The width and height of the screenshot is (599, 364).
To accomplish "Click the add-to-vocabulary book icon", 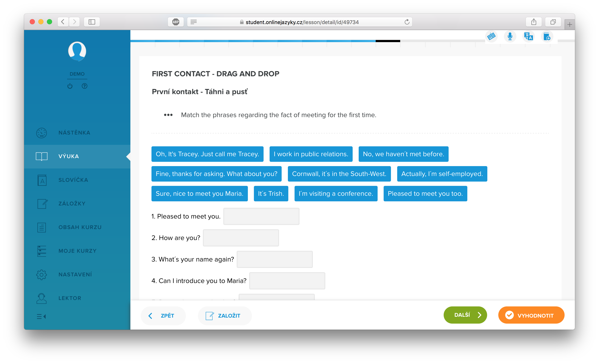I will pos(547,37).
